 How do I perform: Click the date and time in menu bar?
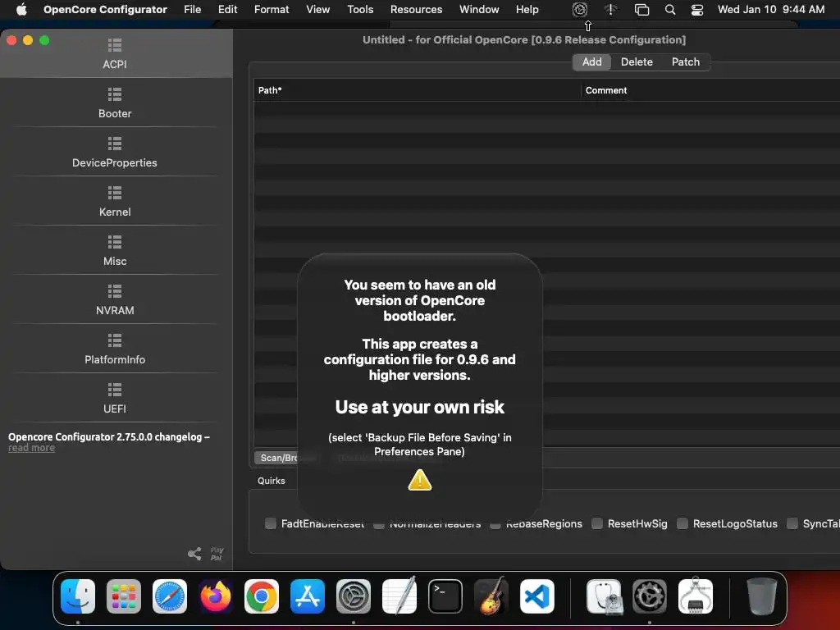(771, 10)
